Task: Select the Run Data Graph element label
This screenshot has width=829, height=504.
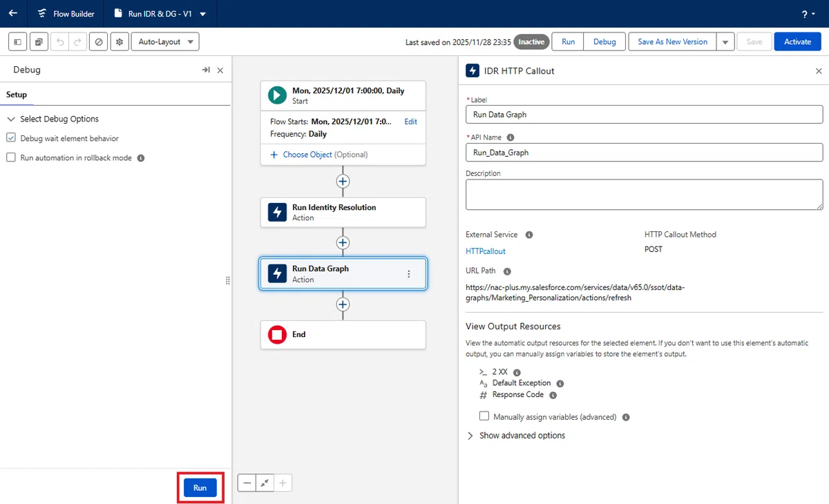Action: (x=321, y=269)
